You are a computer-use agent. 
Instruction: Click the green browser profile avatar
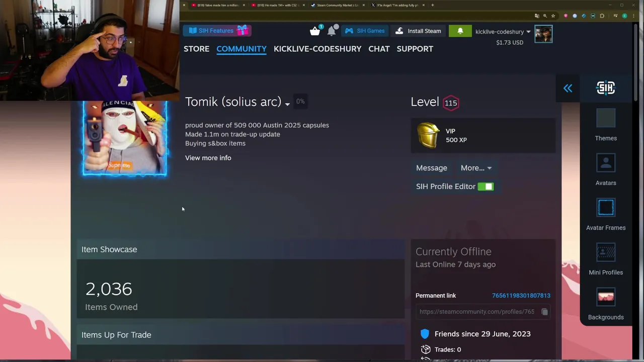point(624,16)
